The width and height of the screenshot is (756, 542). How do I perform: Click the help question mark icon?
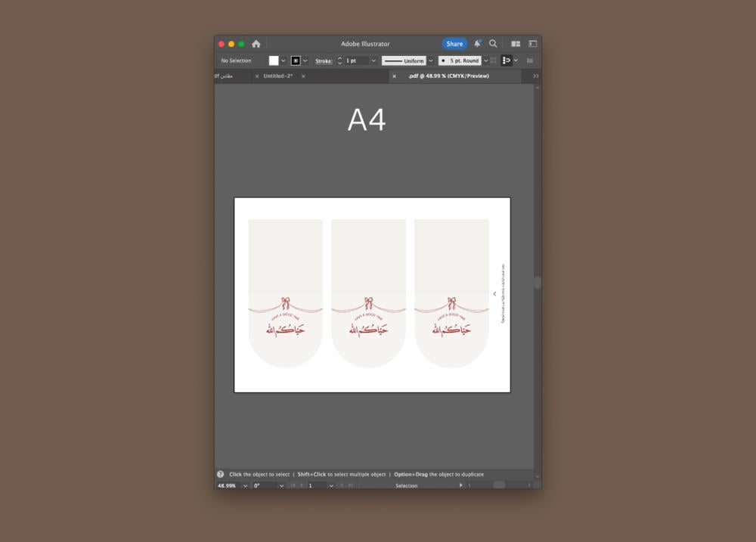[221, 474]
